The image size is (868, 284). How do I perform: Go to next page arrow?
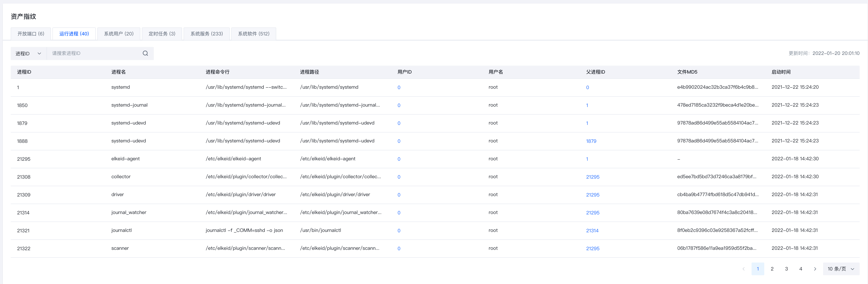pyautogui.click(x=815, y=269)
